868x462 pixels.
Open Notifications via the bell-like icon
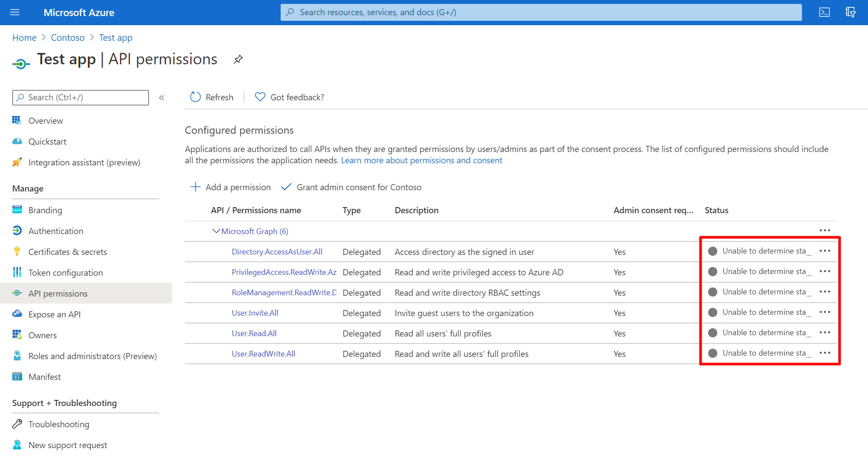tap(850, 12)
